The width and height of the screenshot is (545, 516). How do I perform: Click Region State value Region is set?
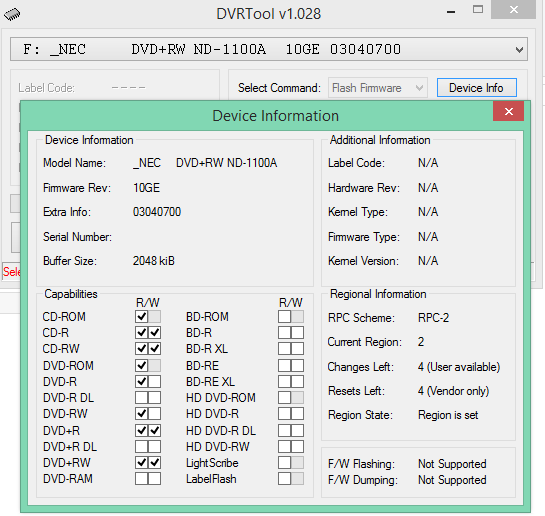(x=448, y=415)
